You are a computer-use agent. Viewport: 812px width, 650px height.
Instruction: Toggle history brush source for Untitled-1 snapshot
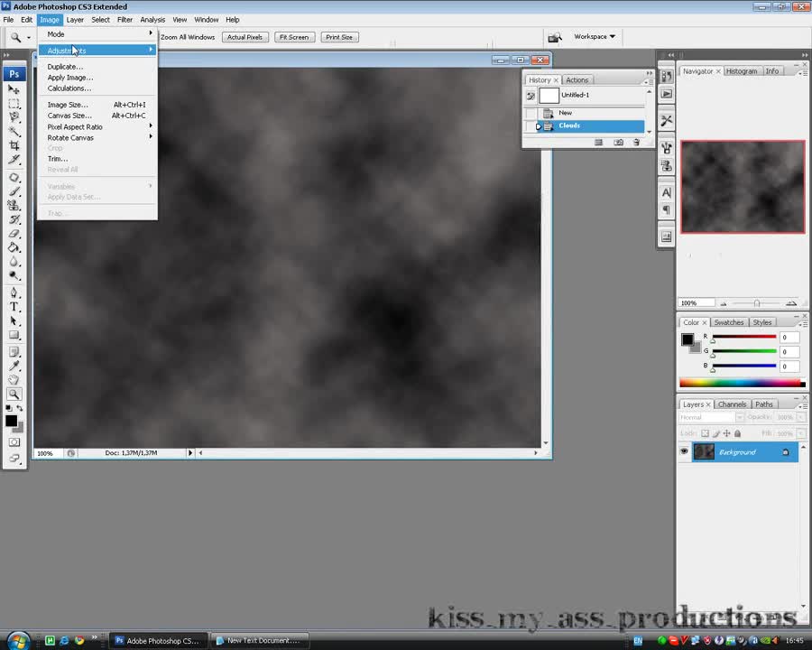531,96
